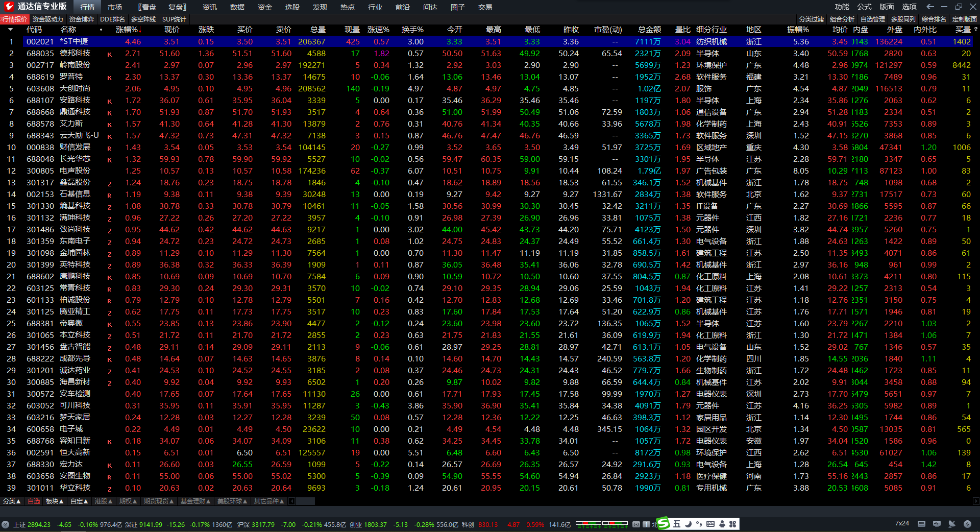This screenshot has width=980, height=532.
Task: Select the 自选 watchlist tab
Action: [34, 501]
